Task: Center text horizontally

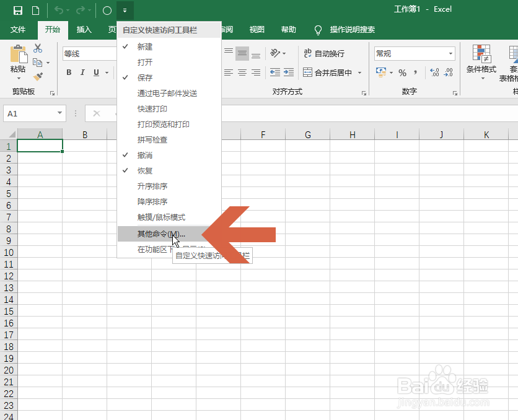Action: point(242,72)
